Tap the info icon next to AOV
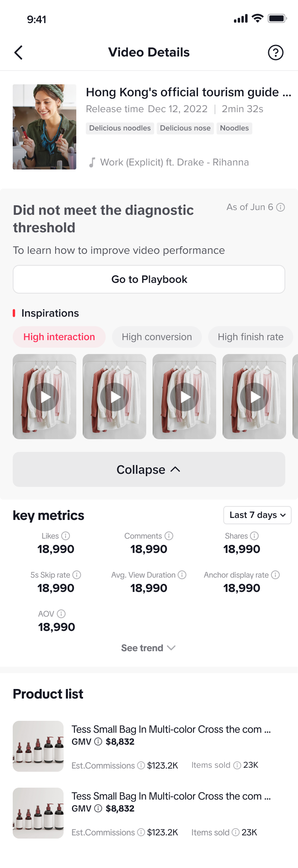The image size is (298, 868). [61, 614]
